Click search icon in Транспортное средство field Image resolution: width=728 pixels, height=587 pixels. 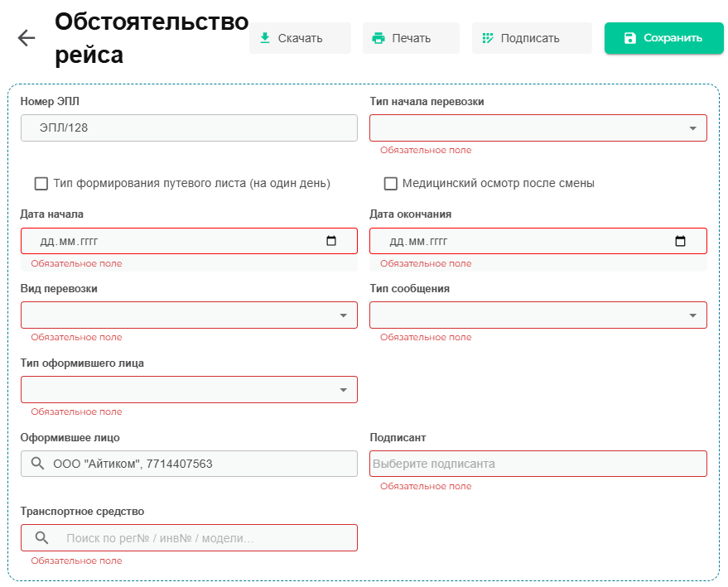43,538
